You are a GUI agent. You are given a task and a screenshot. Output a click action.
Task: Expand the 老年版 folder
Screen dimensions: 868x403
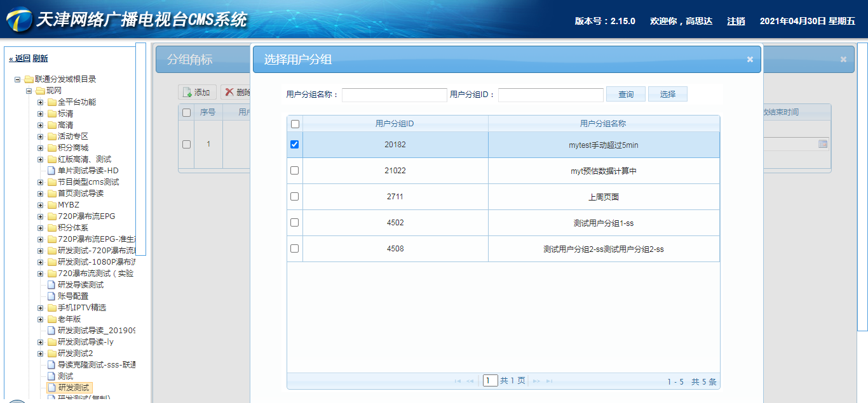click(x=41, y=319)
